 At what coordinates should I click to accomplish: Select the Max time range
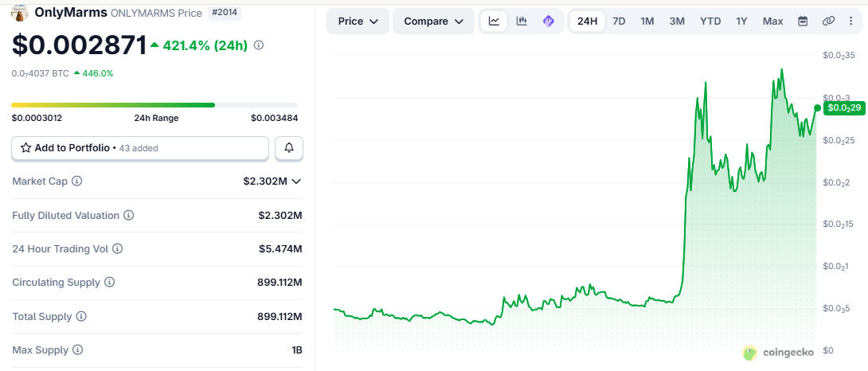coord(772,21)
